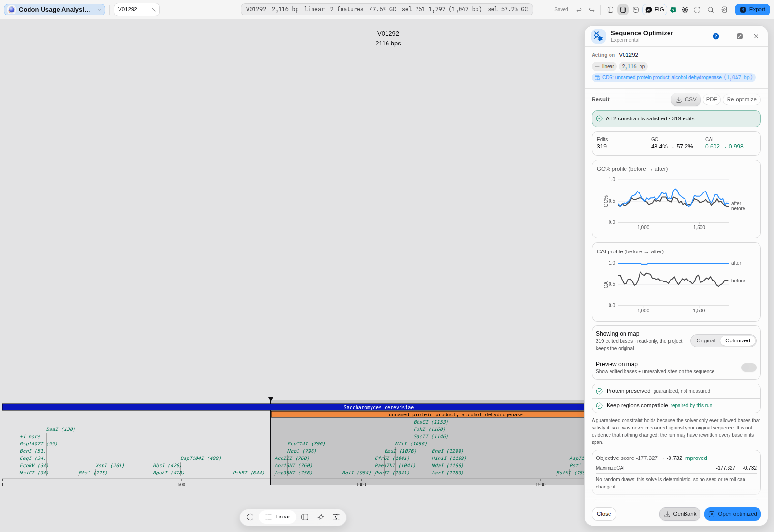Screen dimensions: 774x532
Task: Click the cursor marker at position 751
Action: (x=271, y=400)
